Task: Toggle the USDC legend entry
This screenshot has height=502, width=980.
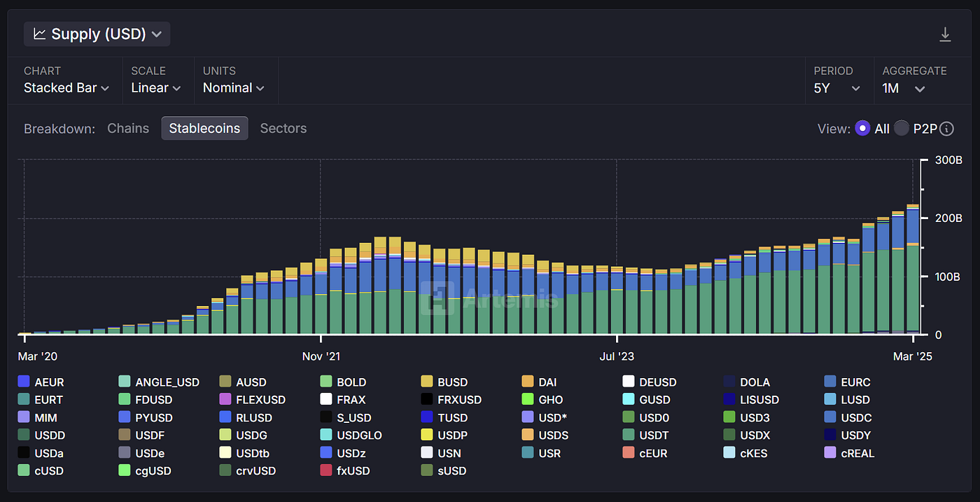Action: 847,418
